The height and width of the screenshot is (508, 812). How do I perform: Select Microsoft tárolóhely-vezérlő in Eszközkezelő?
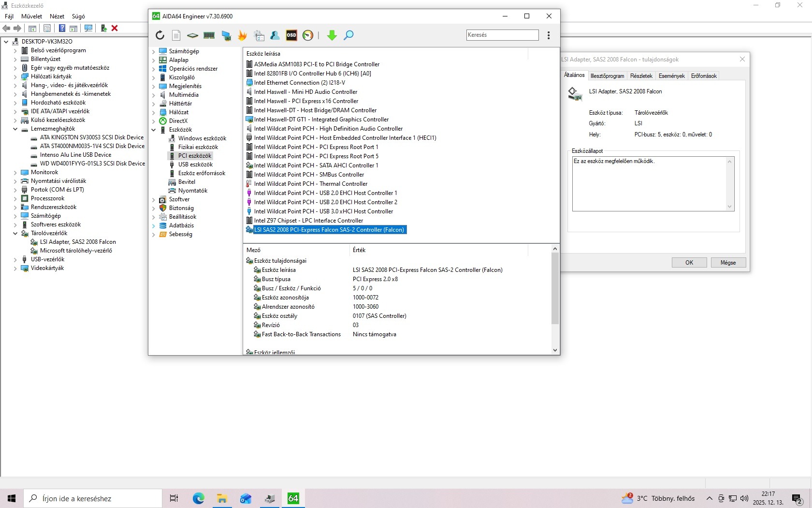tap(76, 251)
